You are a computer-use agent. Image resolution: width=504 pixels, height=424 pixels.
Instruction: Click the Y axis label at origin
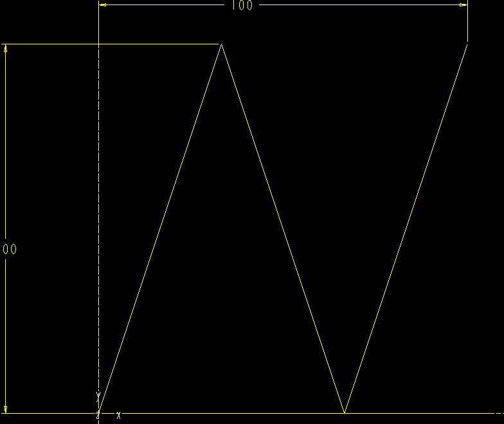click(98, 397)
